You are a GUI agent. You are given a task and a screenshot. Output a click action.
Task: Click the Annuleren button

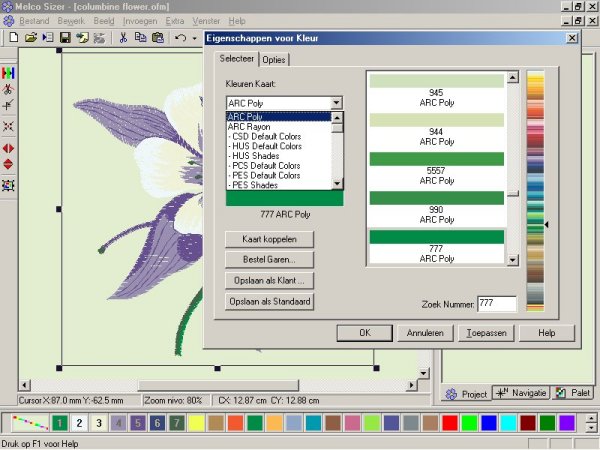point(425,333)
